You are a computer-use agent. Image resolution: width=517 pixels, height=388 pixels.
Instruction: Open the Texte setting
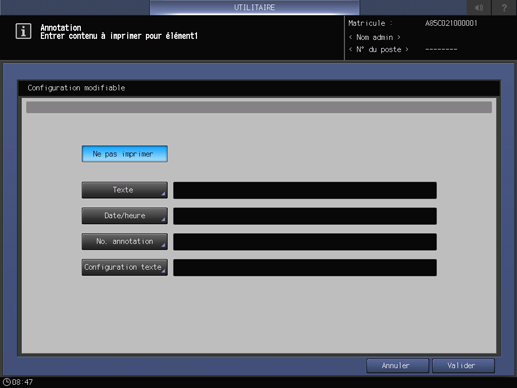point(125,190)
